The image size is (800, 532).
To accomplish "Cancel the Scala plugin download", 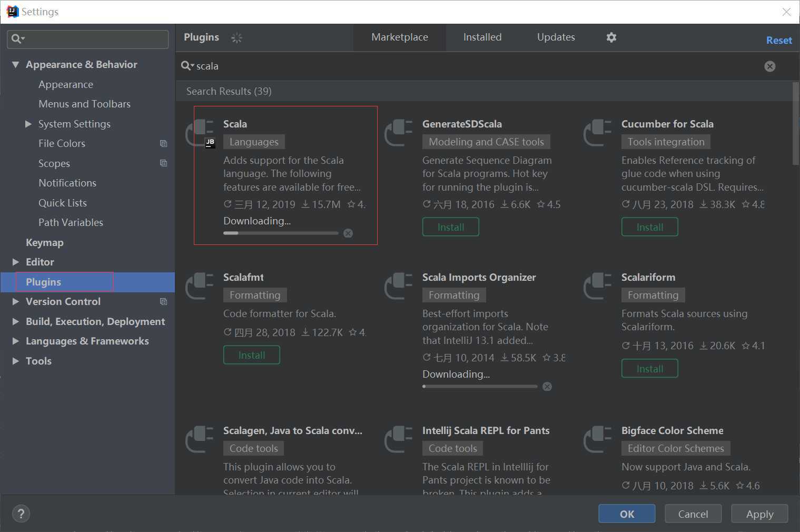I will (348, 233).
